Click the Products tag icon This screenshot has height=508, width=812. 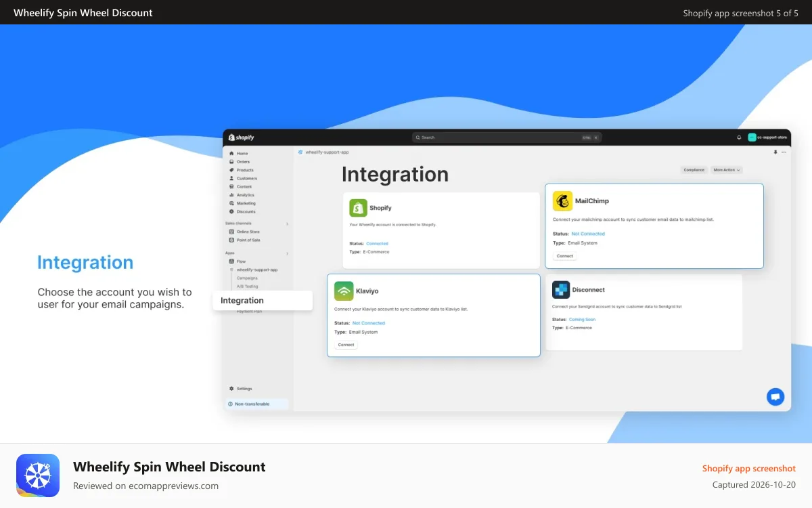point(231,170)
